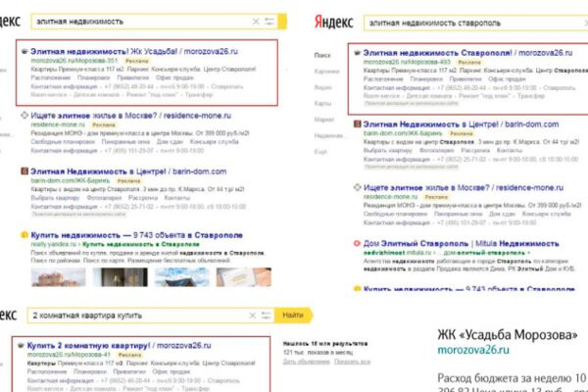Click "Свободные планировки" sitelink in left results
The height and width of the screenshot is (392, 588).
(x=63, y=142)
